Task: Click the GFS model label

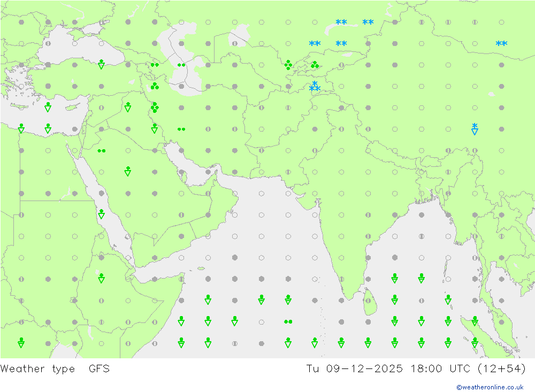Action: [99, 368]
